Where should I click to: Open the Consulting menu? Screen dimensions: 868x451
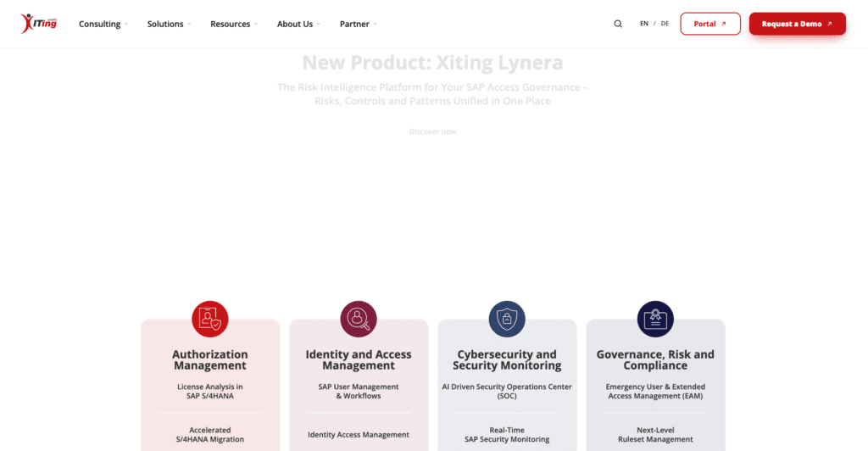point(100,24)
